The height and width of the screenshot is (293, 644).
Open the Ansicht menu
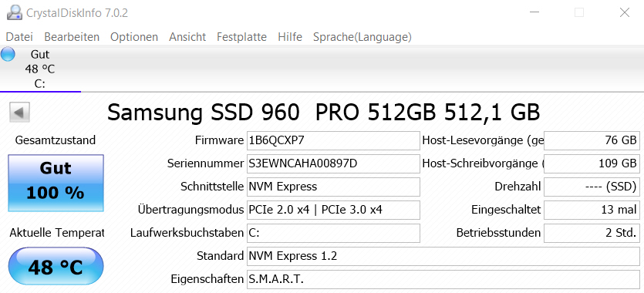coord(187,37)
